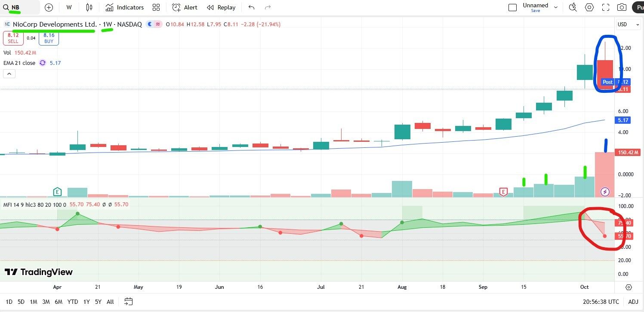Click the red 8.11 last price label
Screen dimensions: 644x312
[624, 89]
